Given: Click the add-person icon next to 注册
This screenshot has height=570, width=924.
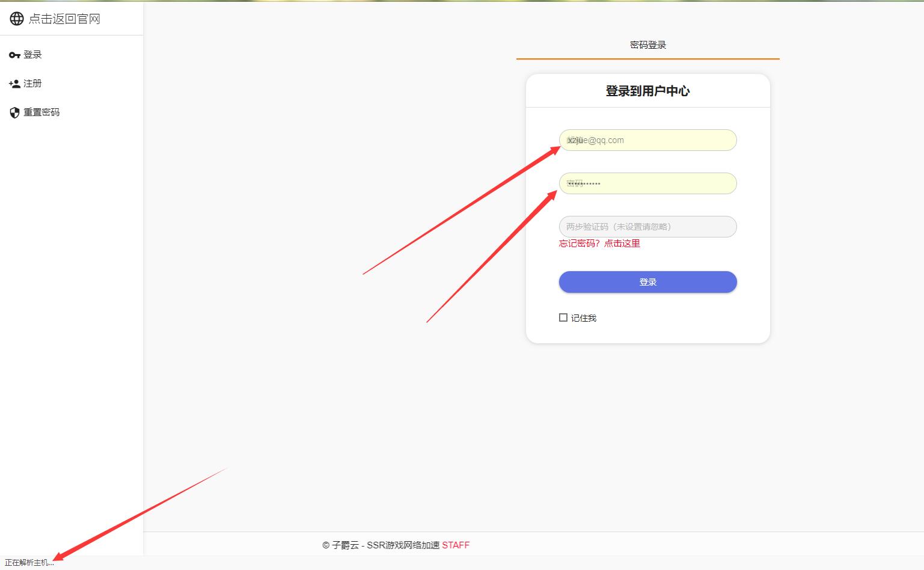Looking at the screenshot, I should (14, 84).
